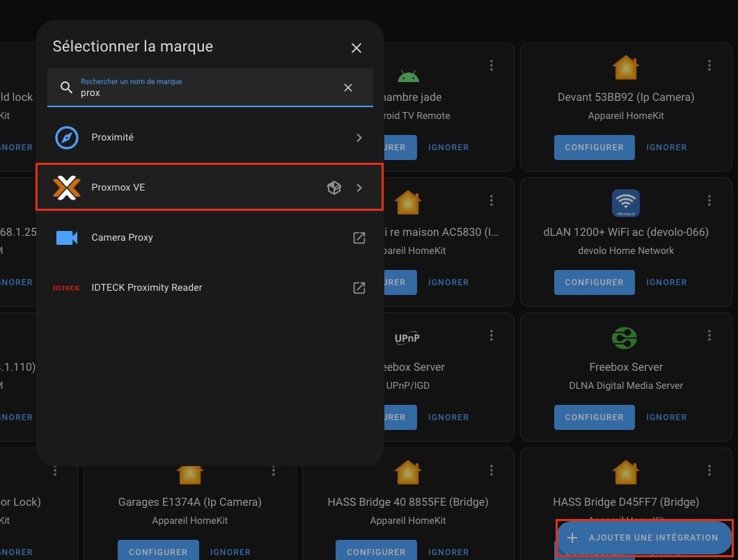Open the Devant 53BB92 card's three-dot menu

click(x=709, y=65)
